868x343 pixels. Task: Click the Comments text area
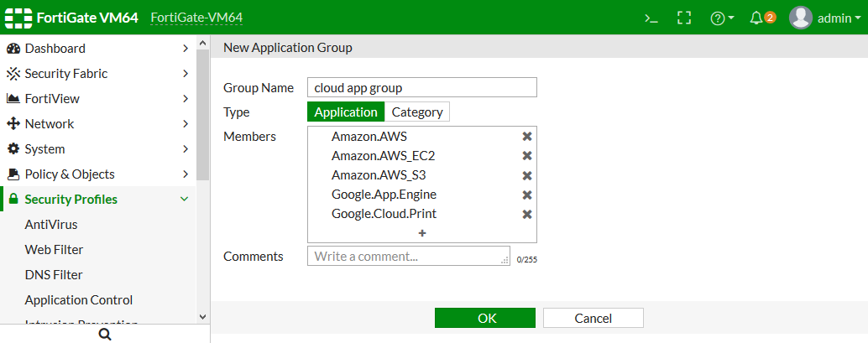[409, 256]
